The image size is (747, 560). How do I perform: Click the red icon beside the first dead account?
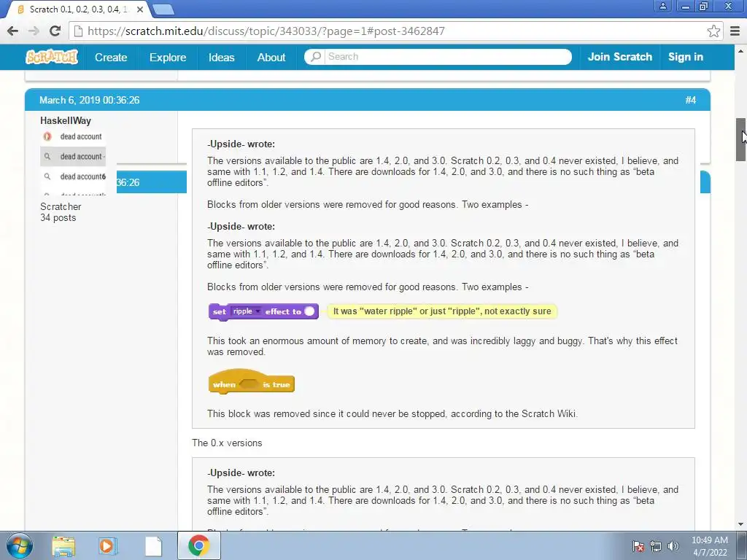pyautogui.click(x=47, y=136)
